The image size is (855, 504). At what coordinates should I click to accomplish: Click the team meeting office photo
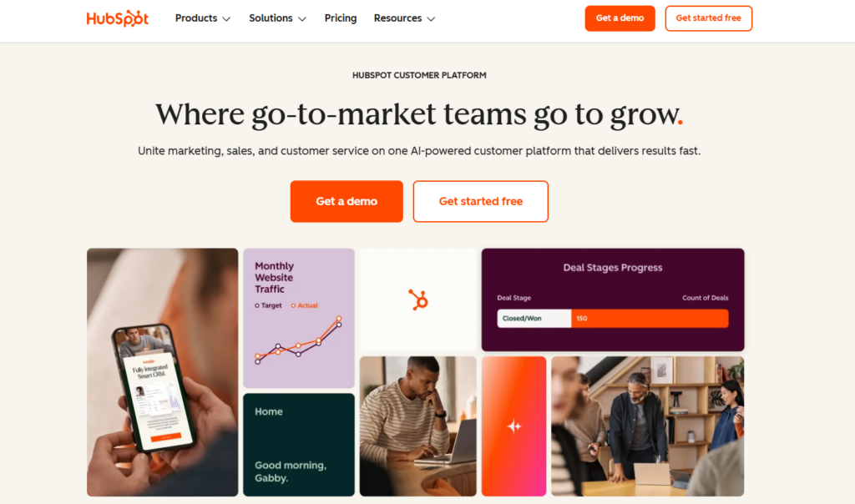click(x=647, y=426)
